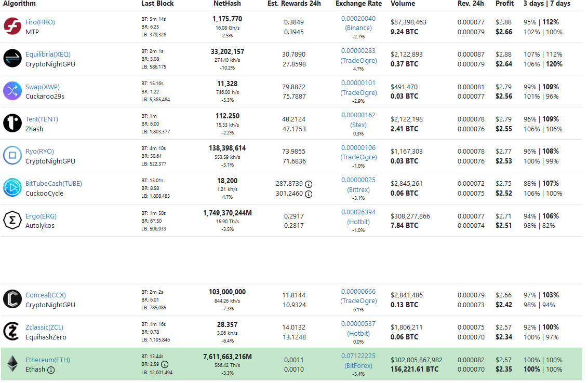Screen dimensions: 588x383
Task: Click the Equilibria coin logo icon
Action: click(12, 59)
